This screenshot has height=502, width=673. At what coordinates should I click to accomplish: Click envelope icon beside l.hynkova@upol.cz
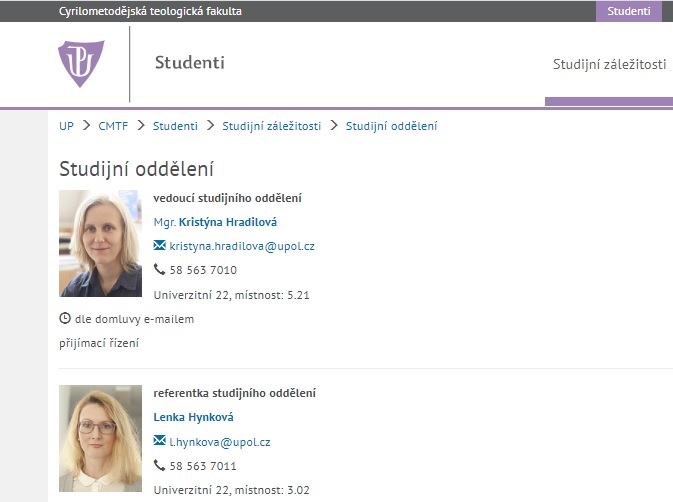(160, 440)
